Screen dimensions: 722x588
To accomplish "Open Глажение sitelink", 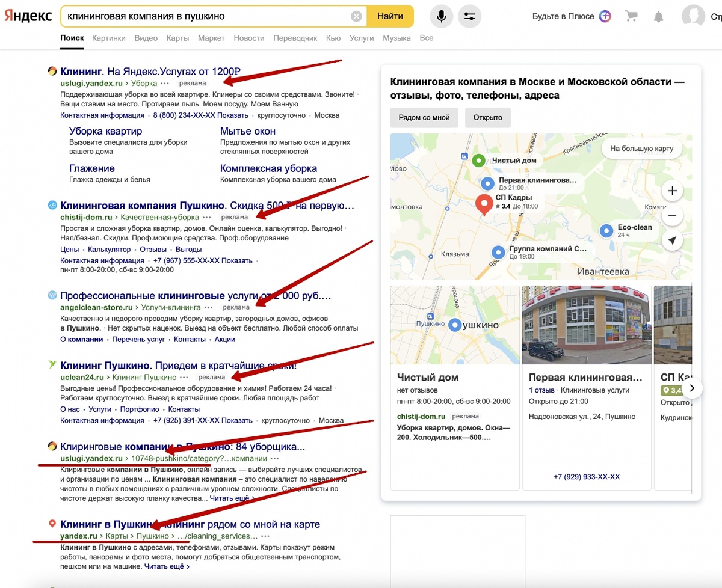I will 92,168.
